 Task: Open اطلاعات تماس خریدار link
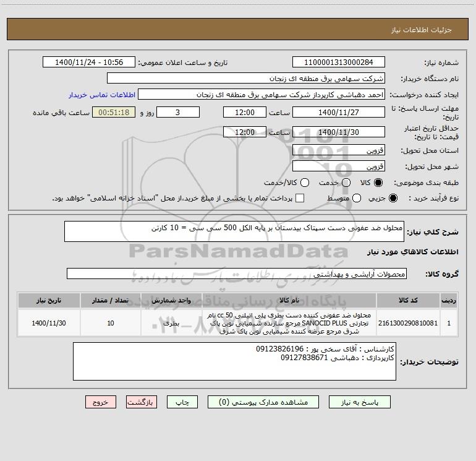[x=102, y=95]
